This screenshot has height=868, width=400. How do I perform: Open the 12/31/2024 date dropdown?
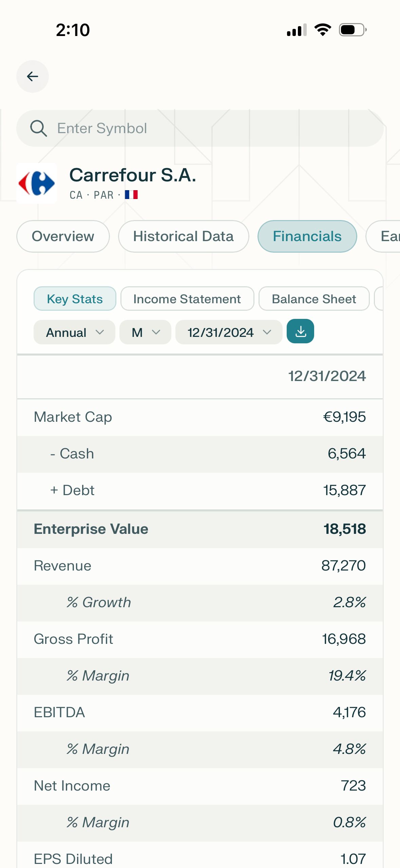229,332
